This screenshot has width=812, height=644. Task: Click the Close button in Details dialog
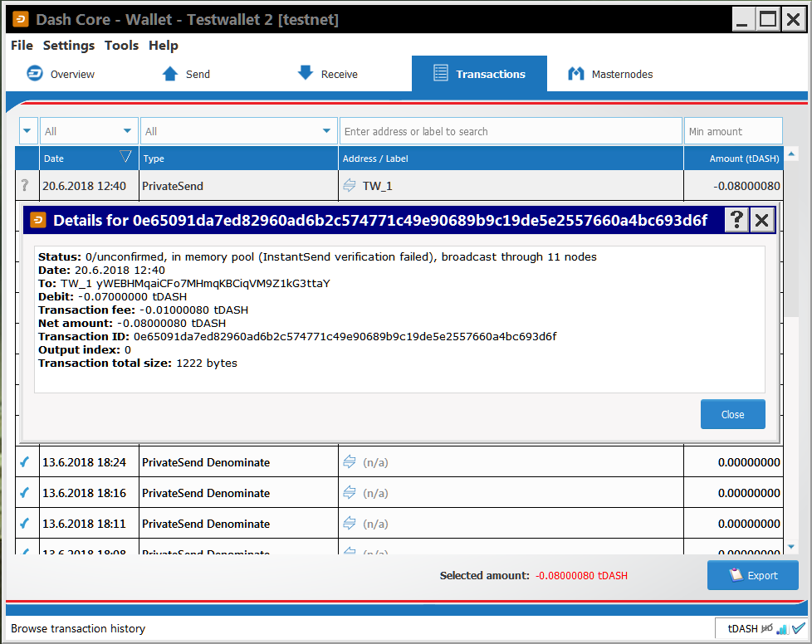pyautogui.click(x=733, y=414)
